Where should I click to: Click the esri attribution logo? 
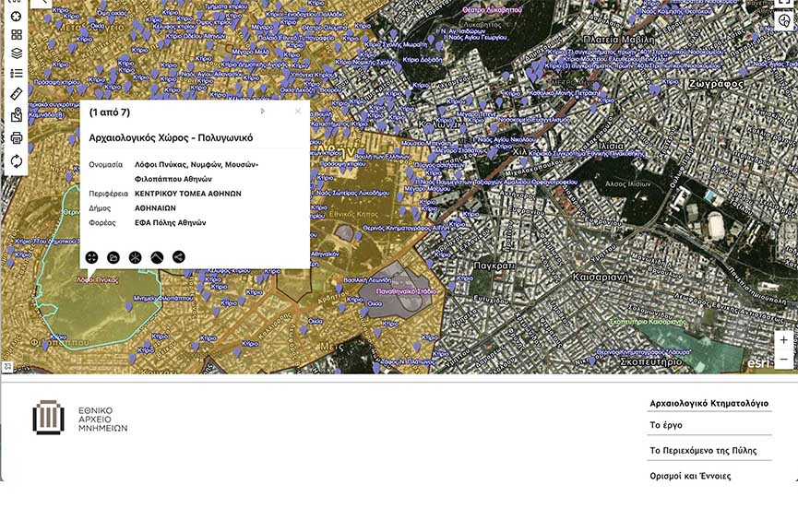click(758, 363)
